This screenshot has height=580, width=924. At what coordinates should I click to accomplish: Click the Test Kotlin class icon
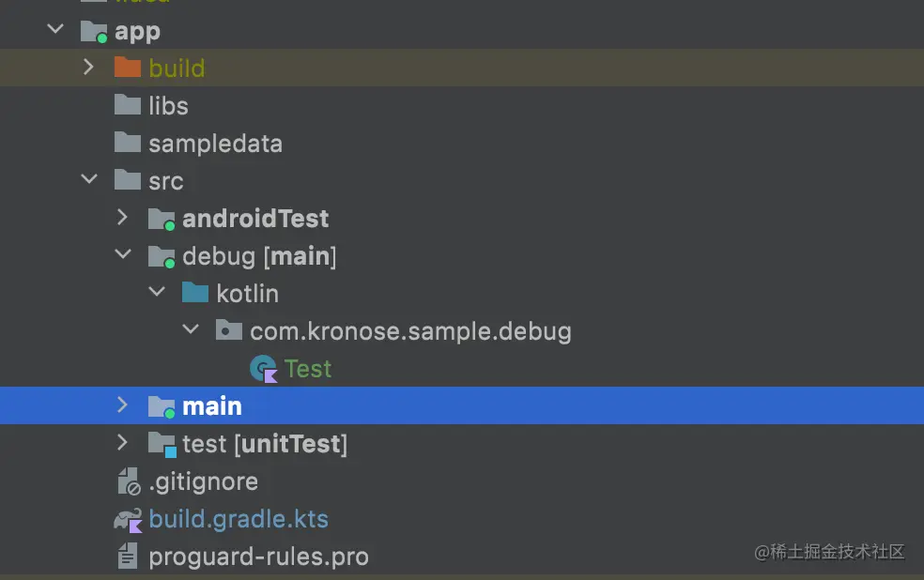point(264,369)
